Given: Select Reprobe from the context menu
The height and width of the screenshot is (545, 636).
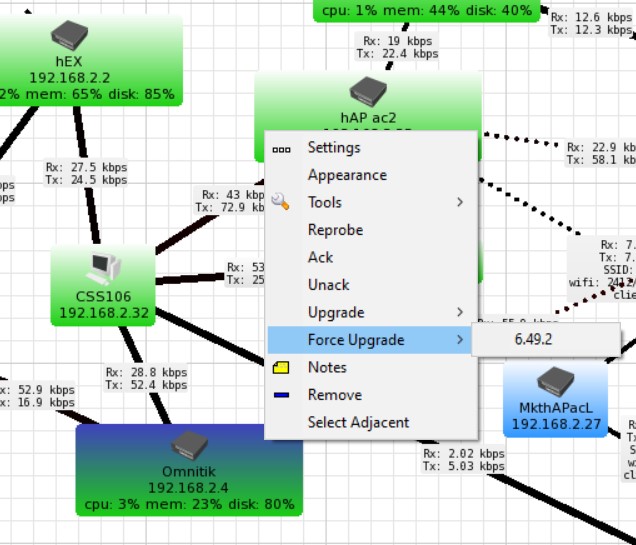Looking at the screenshot, I should [371, 230].
